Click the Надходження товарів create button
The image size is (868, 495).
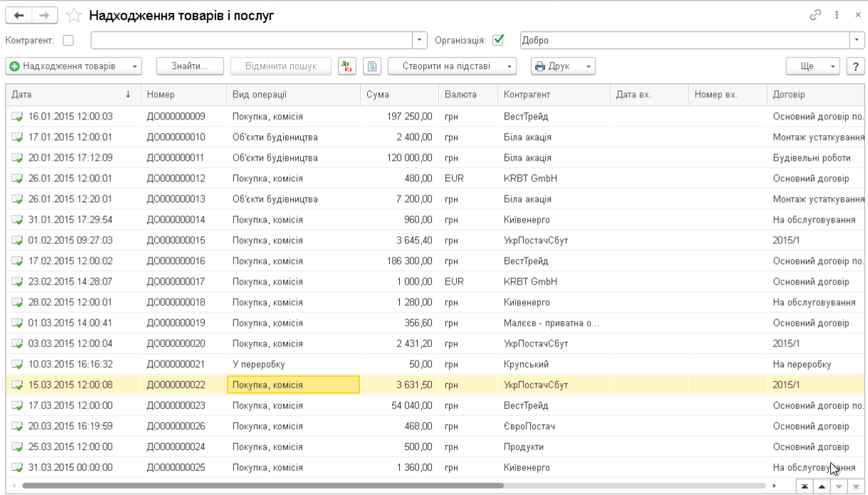coord(68,66)
